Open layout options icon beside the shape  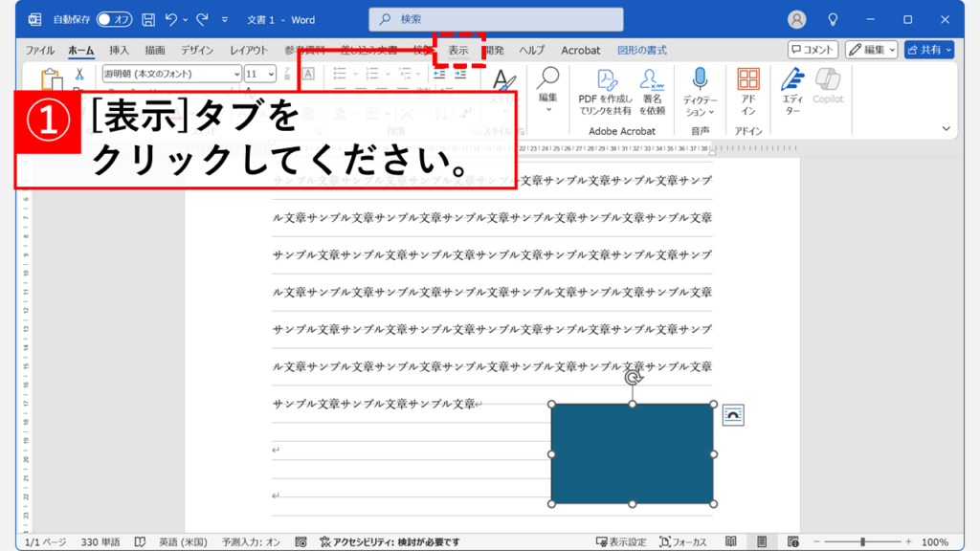pyautogui.click(x=733, y=415)
